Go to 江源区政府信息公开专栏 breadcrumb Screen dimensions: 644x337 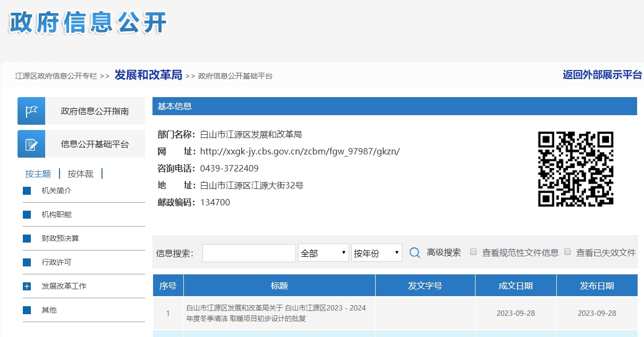[x=56, y=76]
